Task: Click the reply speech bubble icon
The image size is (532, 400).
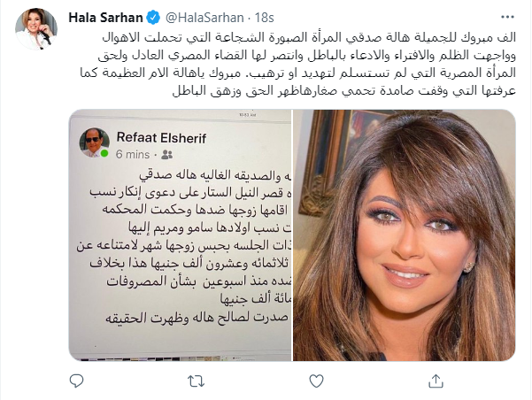Action: coord(76,381)
